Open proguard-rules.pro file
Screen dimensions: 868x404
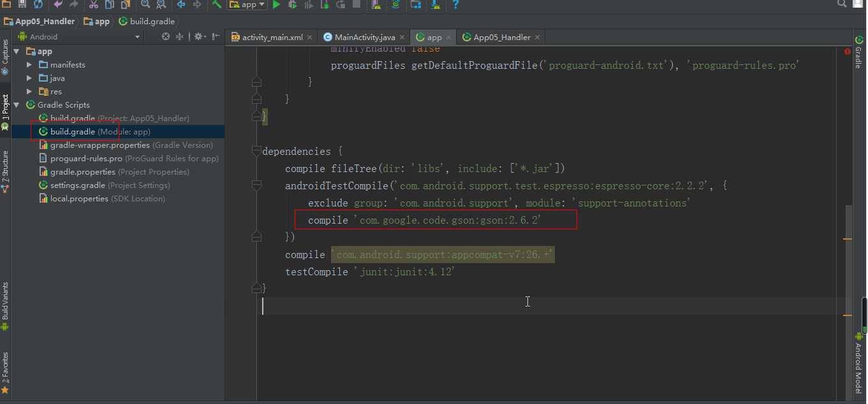tap(129, 158)
